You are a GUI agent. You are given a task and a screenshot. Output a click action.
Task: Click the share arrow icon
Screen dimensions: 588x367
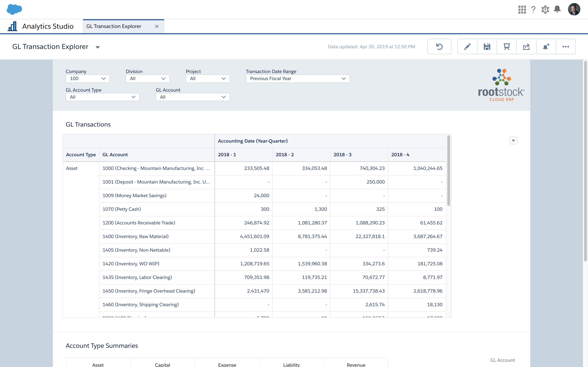coord(526,47)
